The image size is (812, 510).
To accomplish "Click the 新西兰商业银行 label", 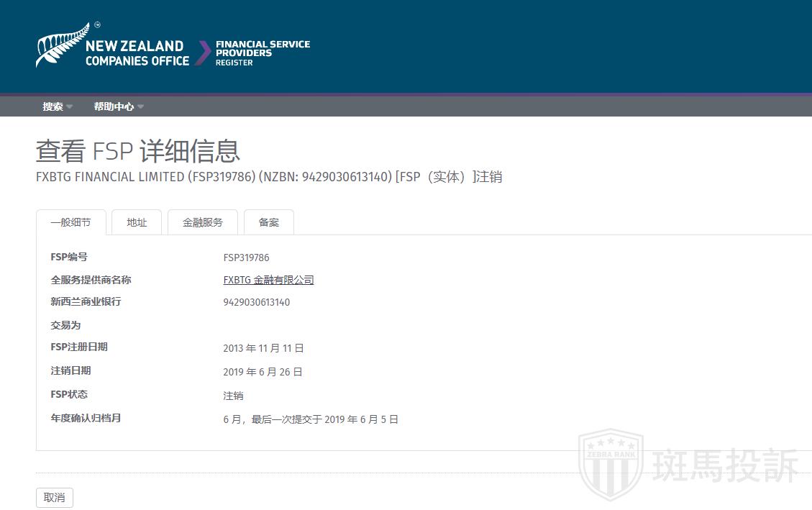I will 86,302.
